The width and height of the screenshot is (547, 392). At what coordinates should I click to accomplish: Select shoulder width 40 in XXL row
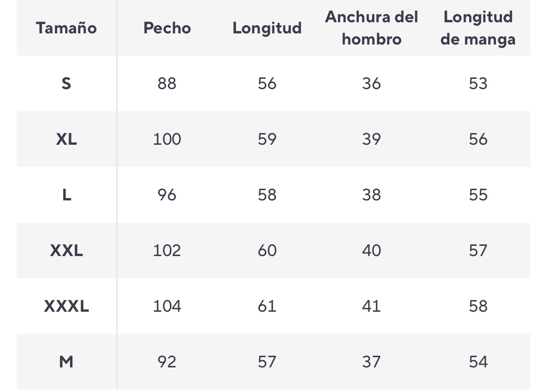click(x=371, y=251)
